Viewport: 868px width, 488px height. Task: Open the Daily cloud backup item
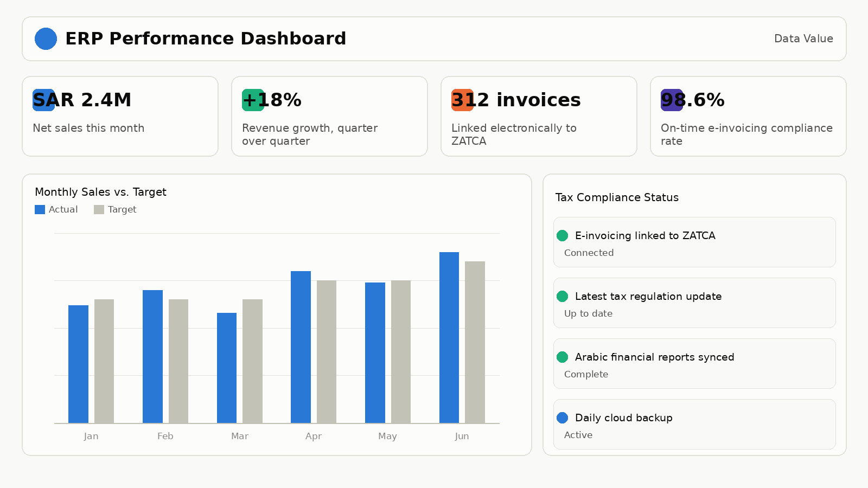[694, 424]
